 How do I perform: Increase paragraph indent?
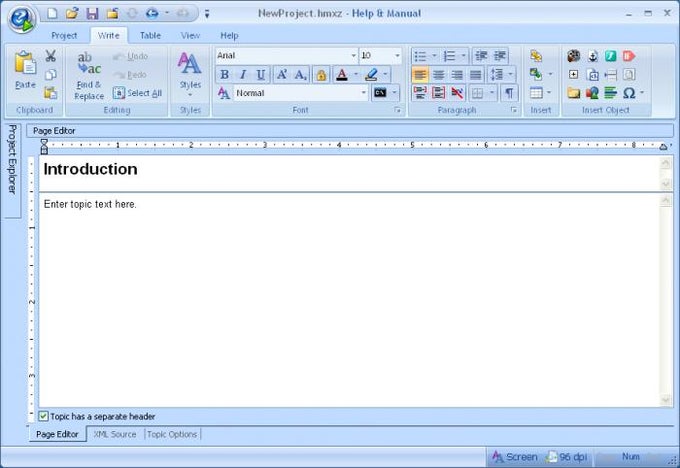pyautogui.click(x=500, y=56)
